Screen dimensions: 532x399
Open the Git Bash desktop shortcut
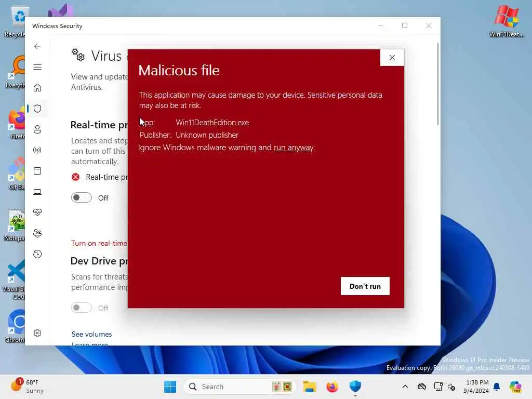16,174
